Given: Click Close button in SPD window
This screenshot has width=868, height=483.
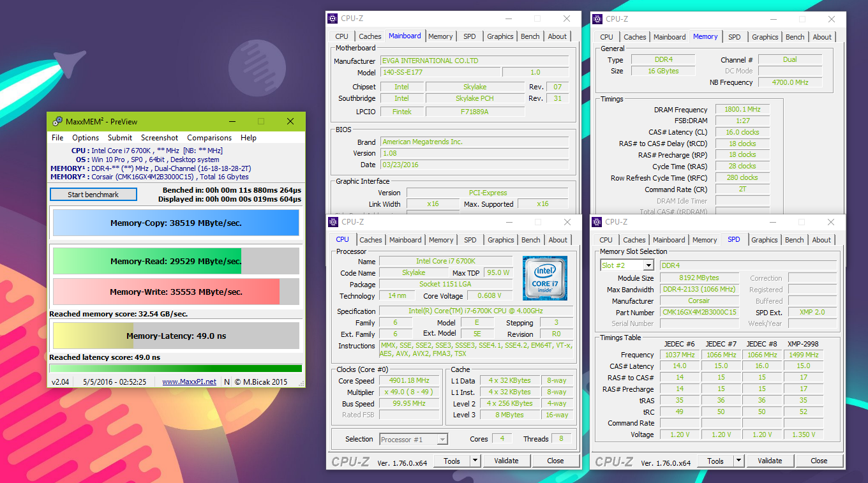Looking at the screenshot, I should 819,461.
